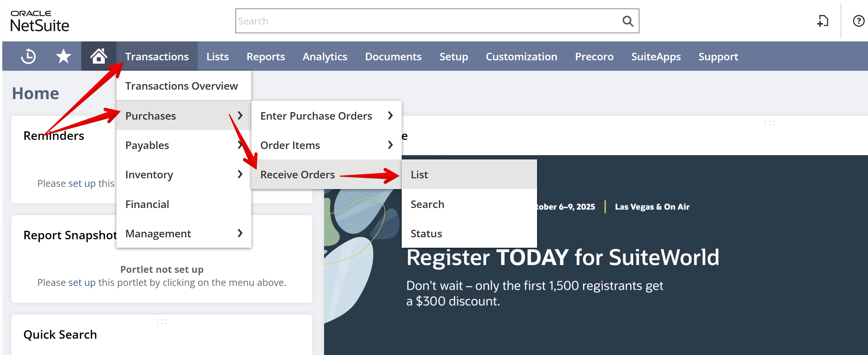Click the Report Snapshot 'set up' link
The width and height of the screenshot is (868, 355).
click(82, 282)
